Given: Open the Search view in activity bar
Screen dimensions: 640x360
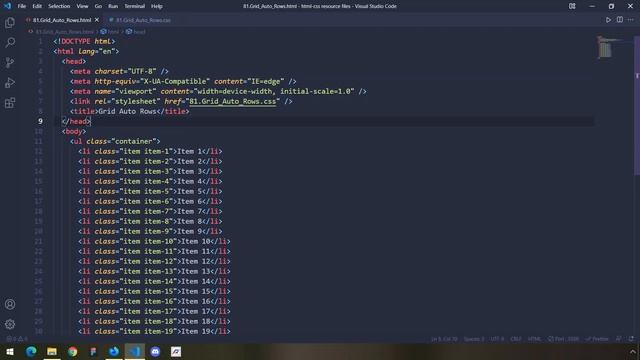Looking at the screenshot, I should [x=10, y=42].
